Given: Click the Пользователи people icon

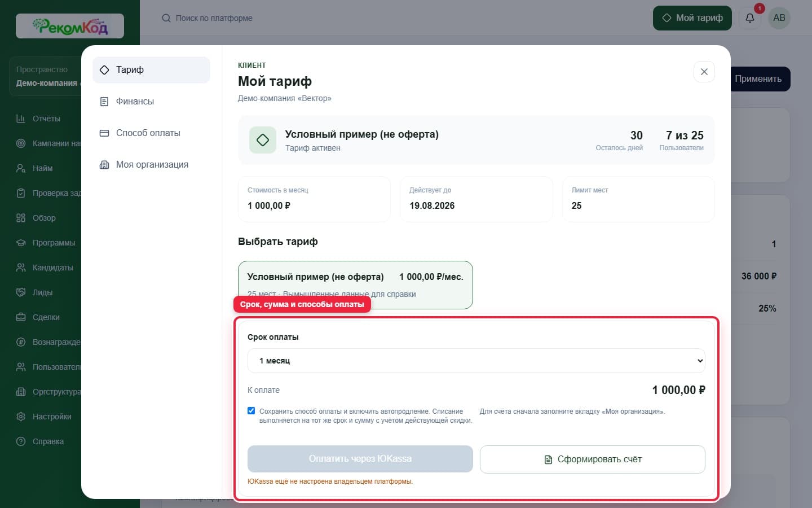Looking at the screenshot, I should pyautogui.click(x=21, y=367).
